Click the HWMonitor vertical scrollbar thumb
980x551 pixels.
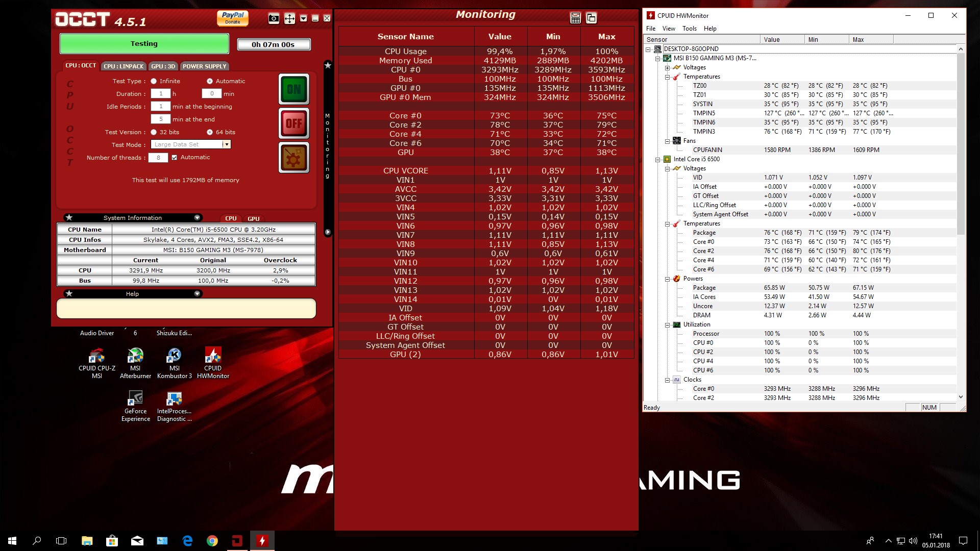pos(961,143)
